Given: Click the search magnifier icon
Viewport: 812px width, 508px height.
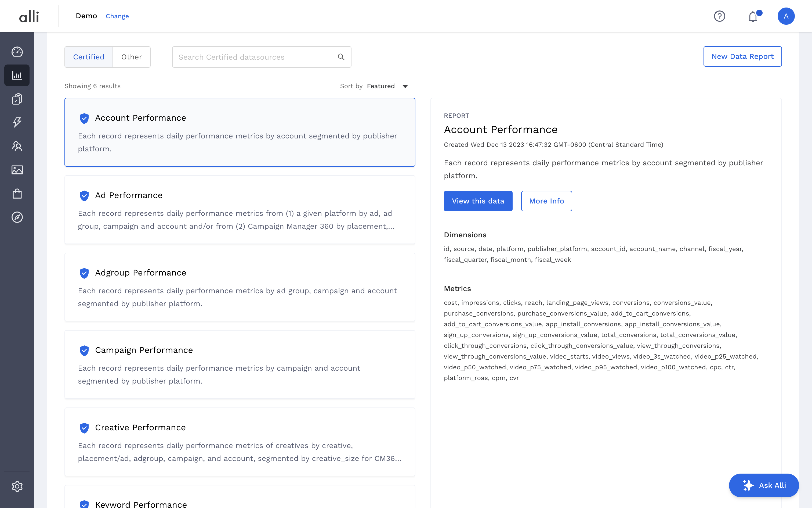Looking at the screenshot, I should click(341, 57).
